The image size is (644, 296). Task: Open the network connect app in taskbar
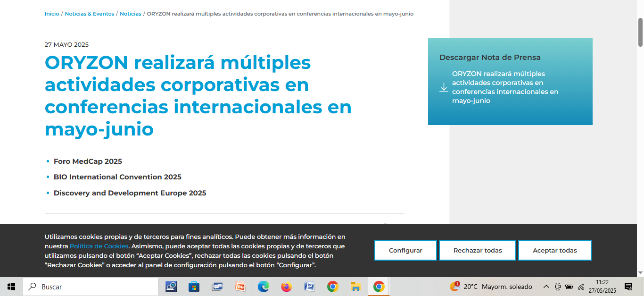(x=171, y=287)
